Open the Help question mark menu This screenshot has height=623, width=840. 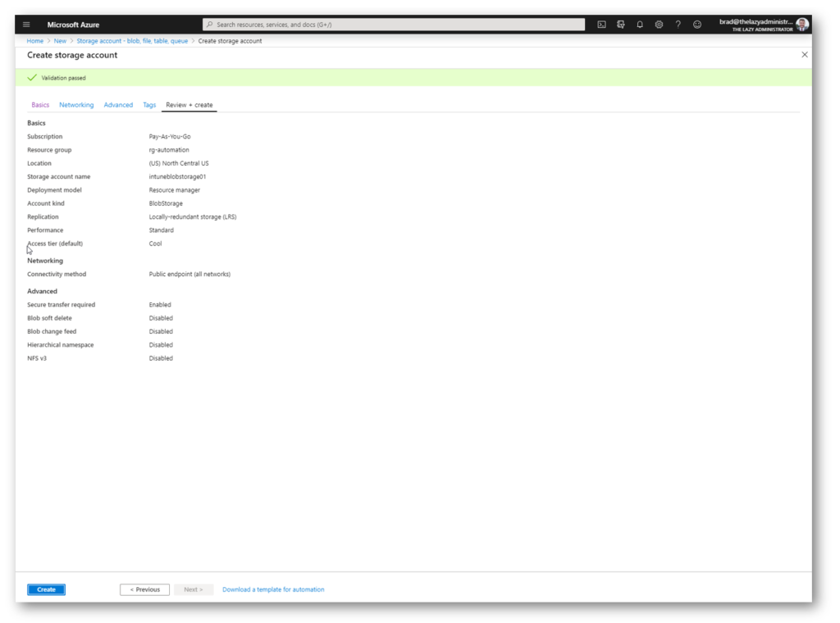678,25
